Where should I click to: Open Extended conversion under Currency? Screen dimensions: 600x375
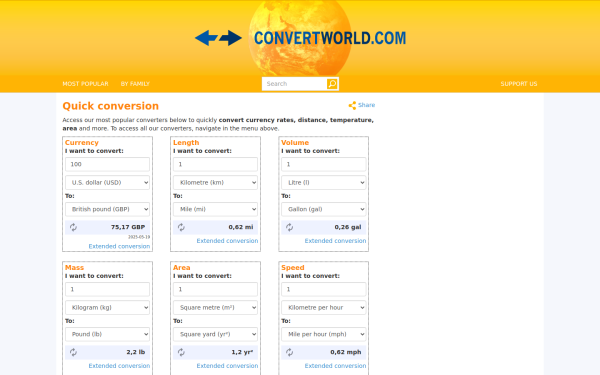tap(119, 246)
